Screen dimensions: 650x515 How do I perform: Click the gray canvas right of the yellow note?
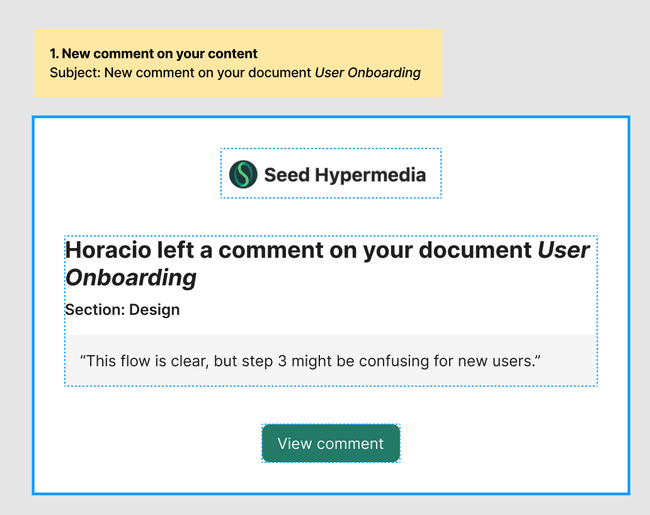click(x=540, y=62)
